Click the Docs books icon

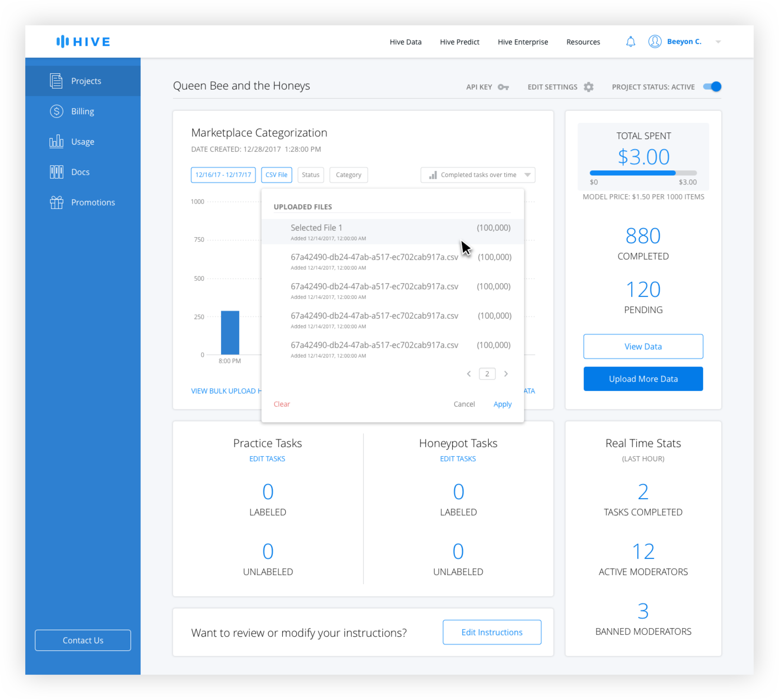click(56, 172)
